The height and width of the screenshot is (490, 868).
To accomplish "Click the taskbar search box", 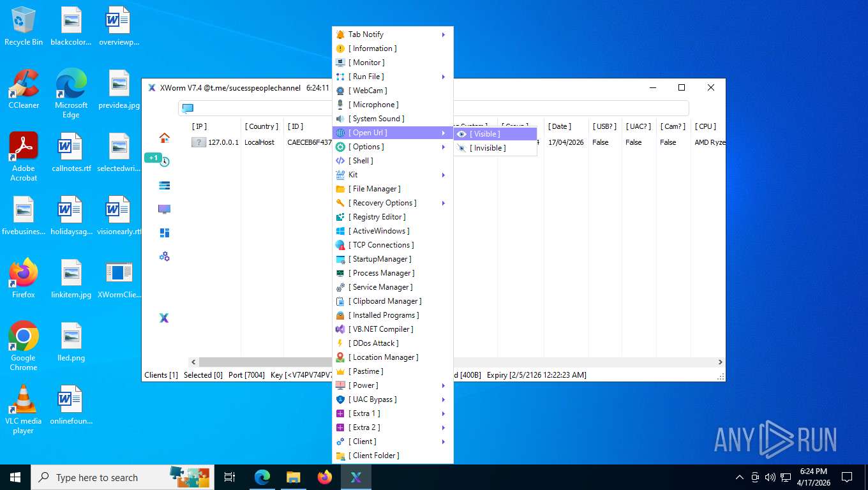I will 121,477.
